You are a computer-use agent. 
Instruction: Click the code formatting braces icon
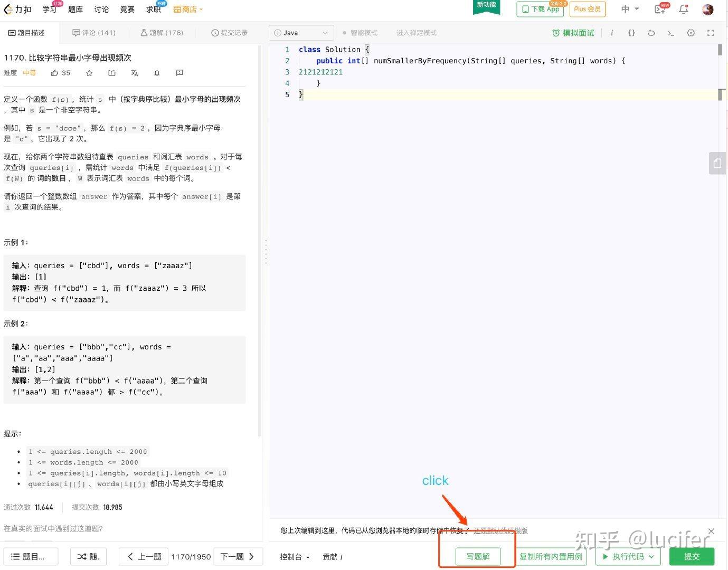point(631,33)
